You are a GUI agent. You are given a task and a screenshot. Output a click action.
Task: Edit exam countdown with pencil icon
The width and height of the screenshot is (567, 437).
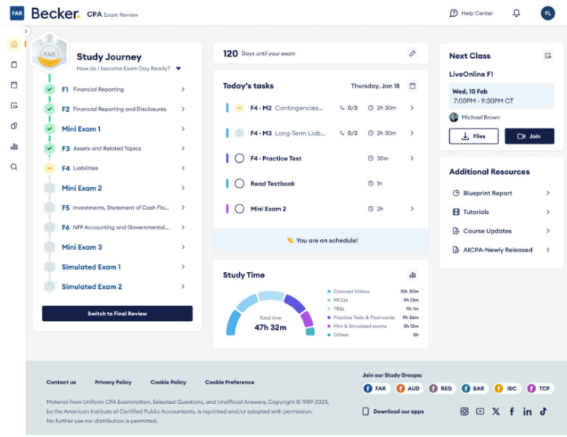412,54
